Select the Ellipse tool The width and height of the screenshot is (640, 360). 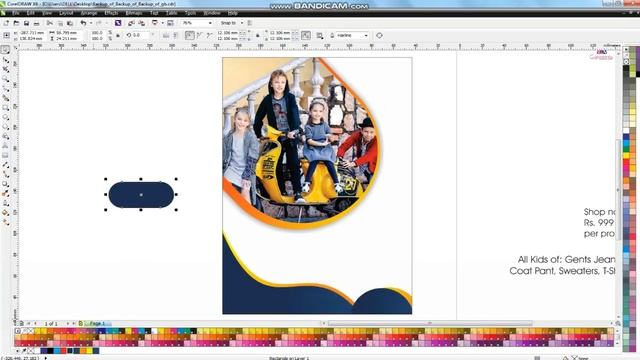[5, 117]
